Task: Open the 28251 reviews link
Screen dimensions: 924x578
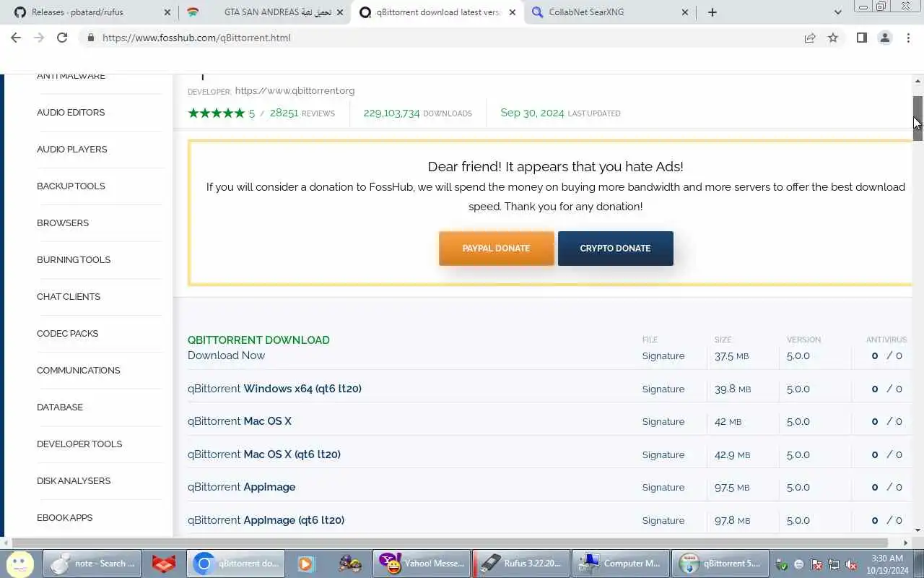Action: click(302, 113)
